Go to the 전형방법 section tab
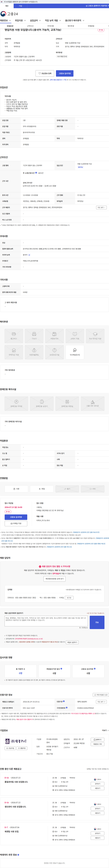 [x=91, y=26]
